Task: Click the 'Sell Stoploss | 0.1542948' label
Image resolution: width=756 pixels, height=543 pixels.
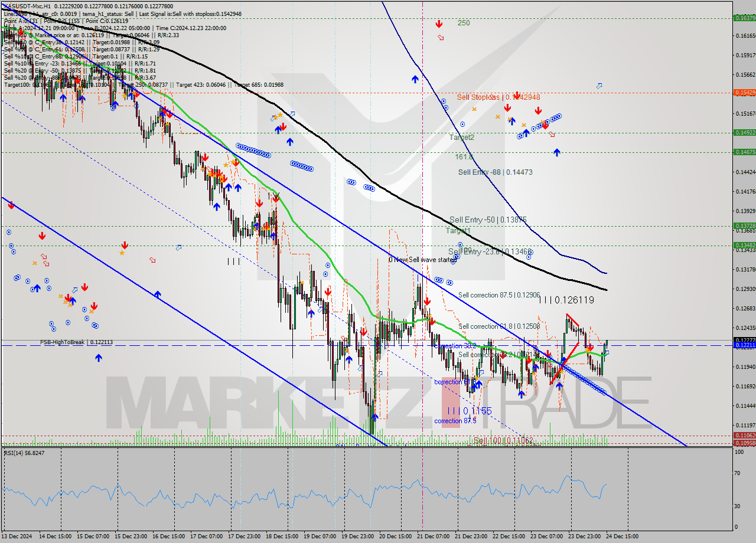Action: click(x=498, y=97)
